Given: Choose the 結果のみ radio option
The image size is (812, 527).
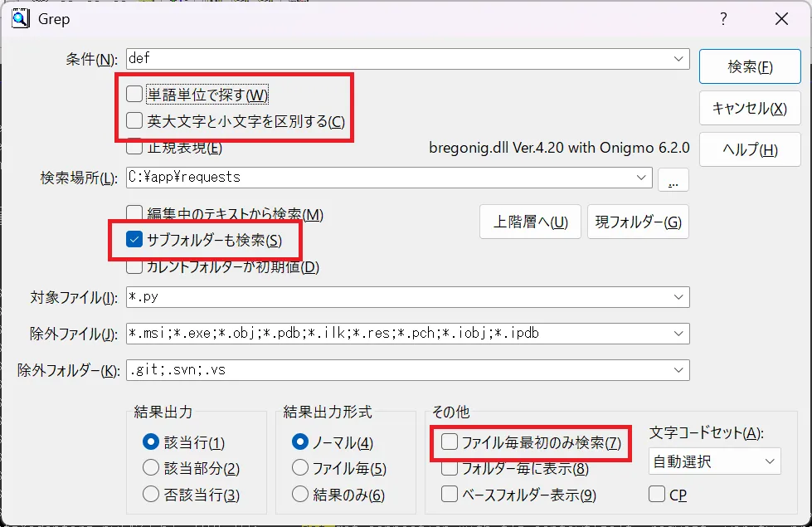Looking at the screenshot, I should 299,495.
